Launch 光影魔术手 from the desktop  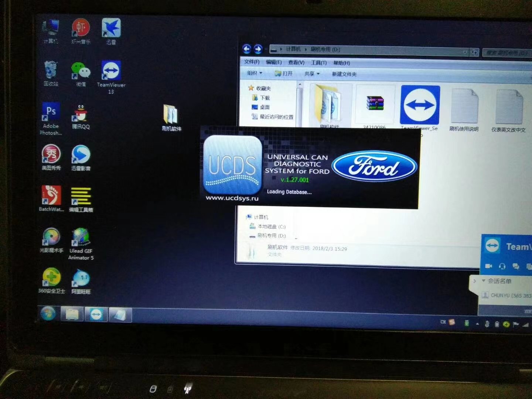pos(51,240)
